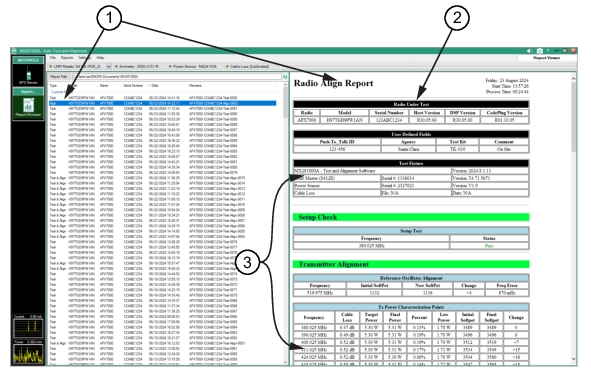Image resolution: width=591 pixels, height=368 pixels.
Task: Open the File menu
Action: [53, 58]
